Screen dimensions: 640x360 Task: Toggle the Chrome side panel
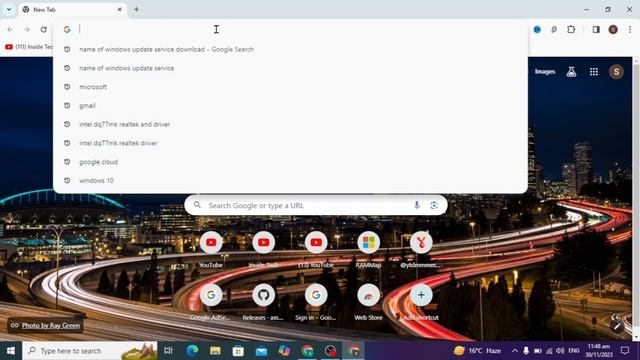coord(596,29)
